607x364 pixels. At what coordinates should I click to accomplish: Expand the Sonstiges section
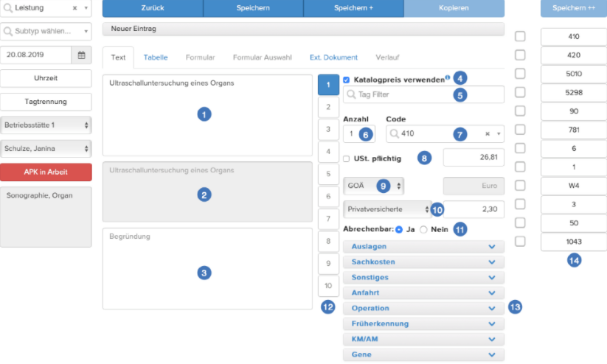click(x=423, y=277)
